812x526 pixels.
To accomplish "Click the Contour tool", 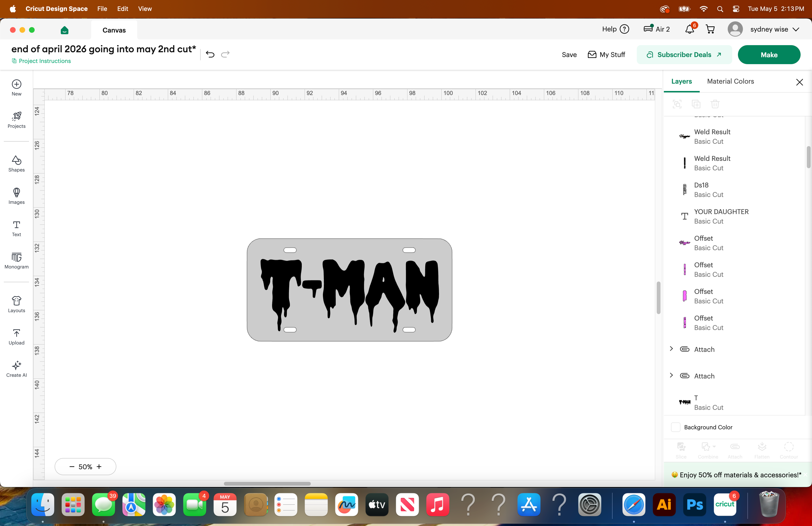I will [x=789, y=450].
